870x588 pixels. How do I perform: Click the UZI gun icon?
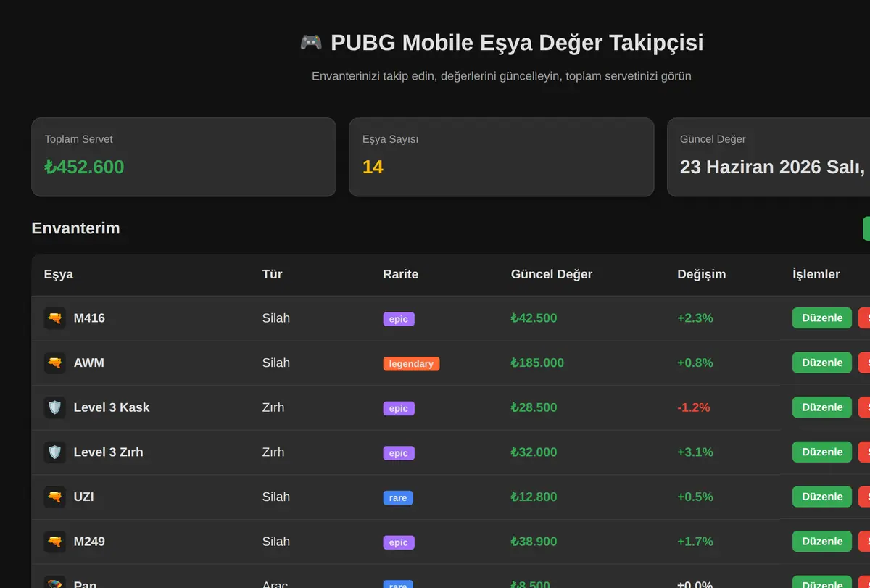click(x=55, y=497)
